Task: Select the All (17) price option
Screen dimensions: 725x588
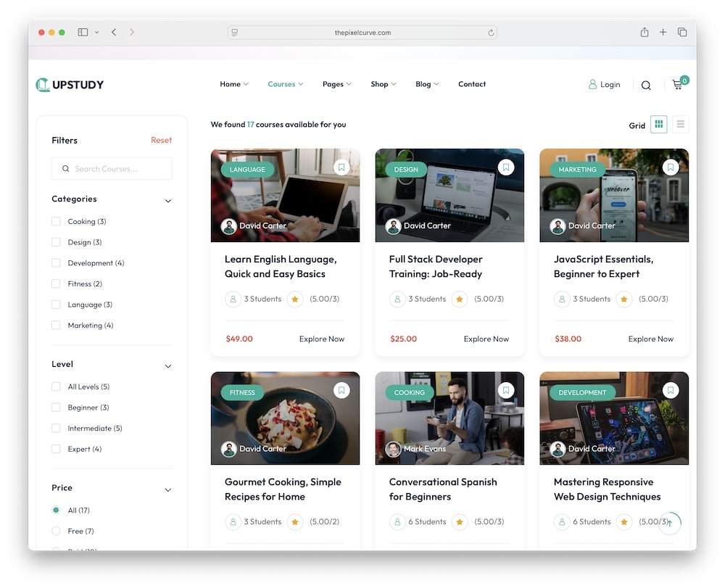Action: click(x=56, y=510)
